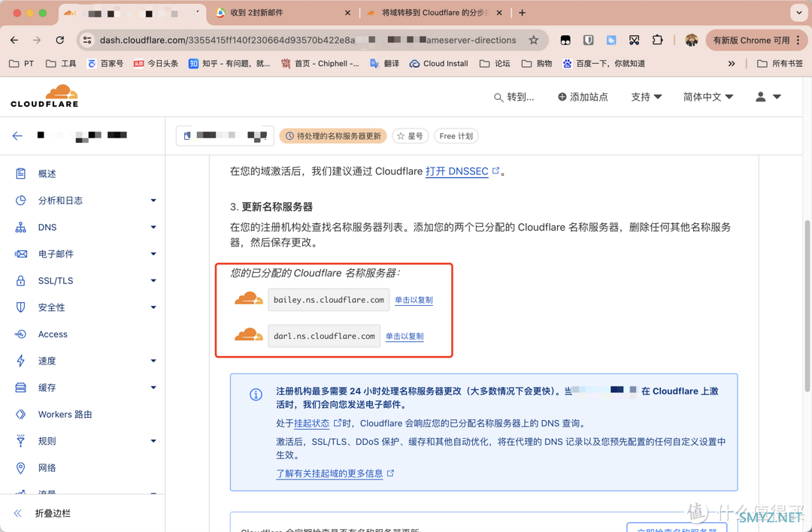
Task: Open DNS section in sidebar
Action: [47, 227]
